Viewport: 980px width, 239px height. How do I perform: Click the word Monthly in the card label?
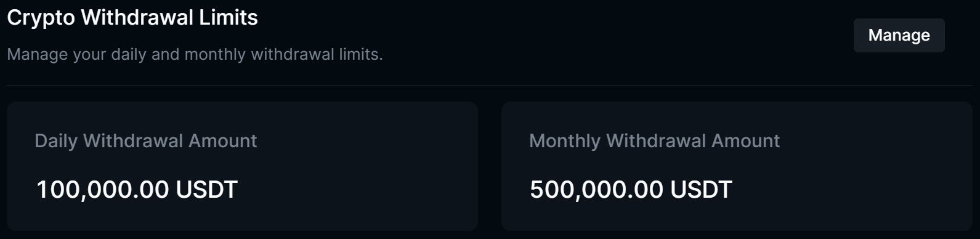pyautogui.click(x=565, y=141)
